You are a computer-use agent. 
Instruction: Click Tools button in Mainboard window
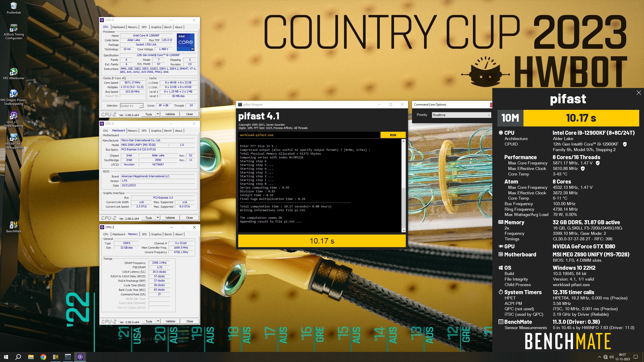149,218
